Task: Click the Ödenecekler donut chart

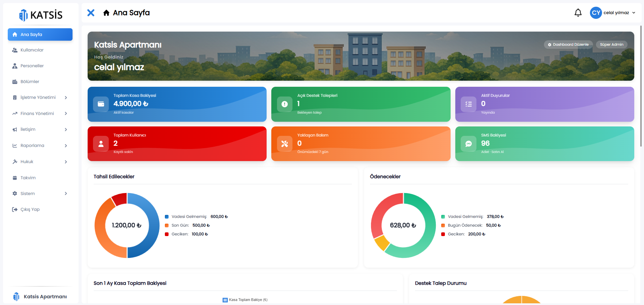Action: pyautogui.click(x=403, y=225)
